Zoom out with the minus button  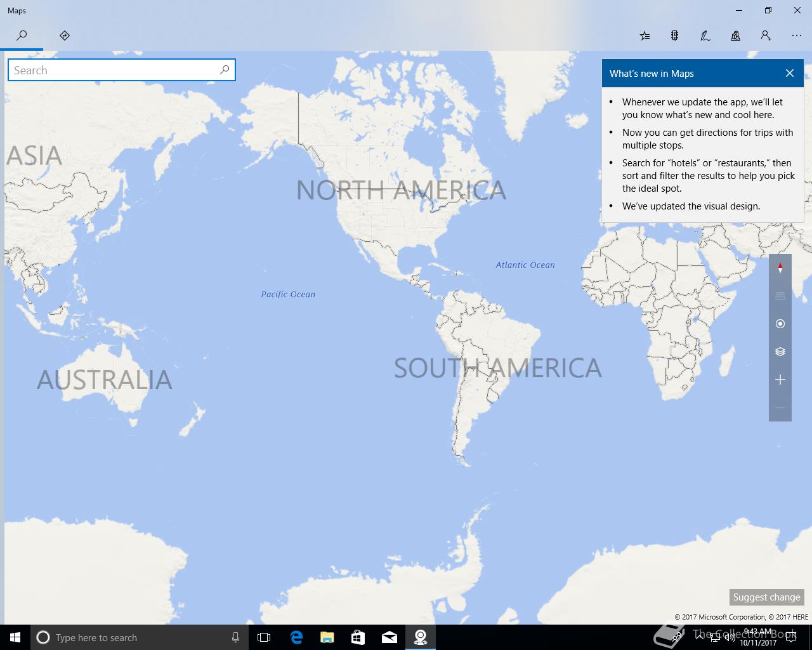pyautogui.click(x=780, y=408)
